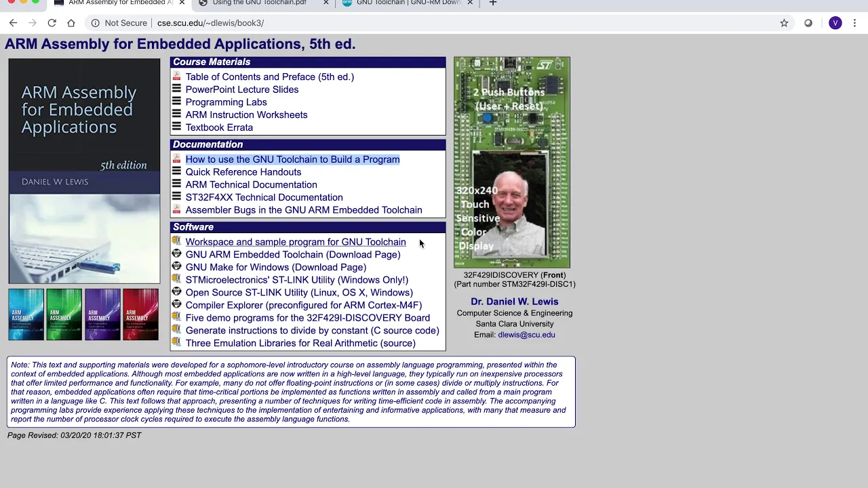Click the PDF icon beside Assembler Bugs link

[x=176, y=209]
